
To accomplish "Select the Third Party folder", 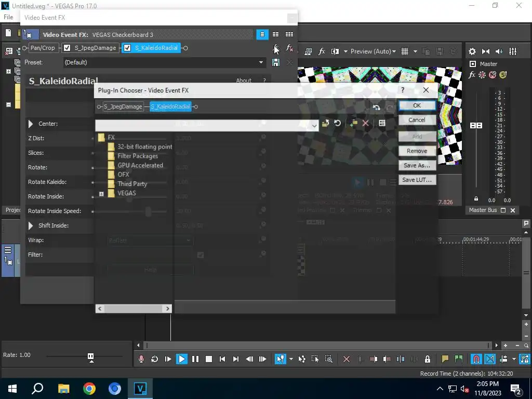I will 132,184.
